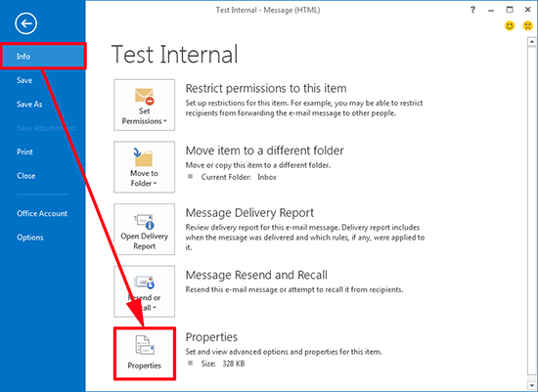The height and width of the screenshot is (392, 538).
Task: Expand the Move to Folder dropdown button
Action: pos(144,167)
